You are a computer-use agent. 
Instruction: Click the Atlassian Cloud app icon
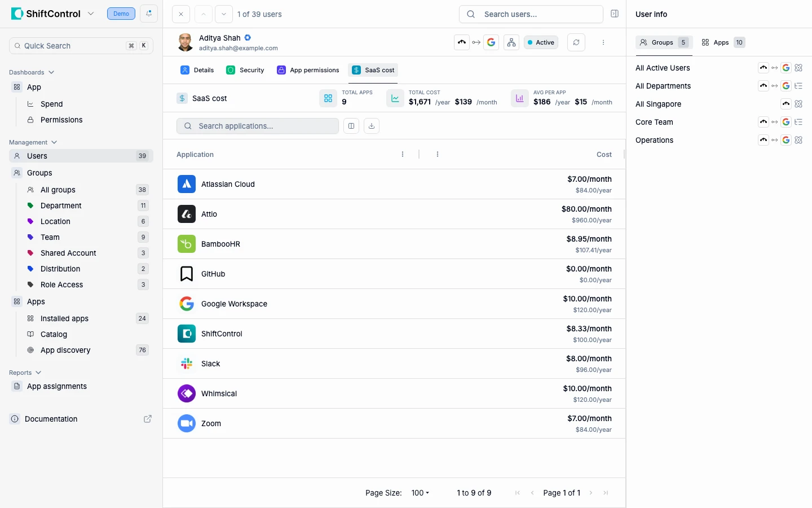coord(187,184)
